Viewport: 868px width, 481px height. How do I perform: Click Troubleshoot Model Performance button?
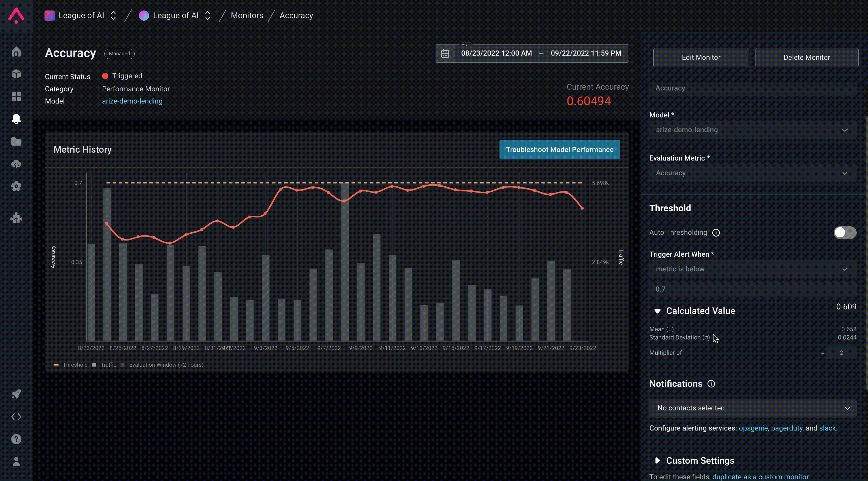click(x=559, y=150)
